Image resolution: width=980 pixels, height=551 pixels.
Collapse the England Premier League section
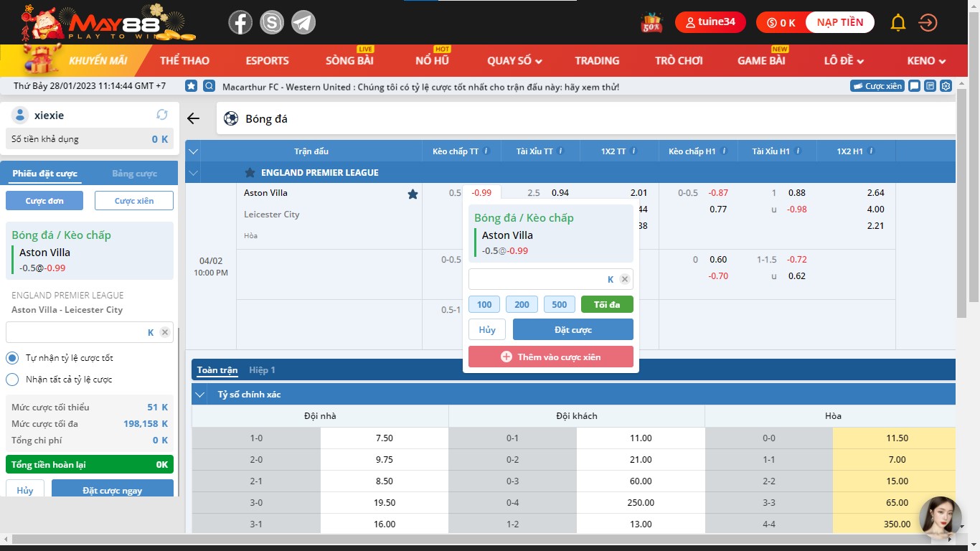pos(193,173)
